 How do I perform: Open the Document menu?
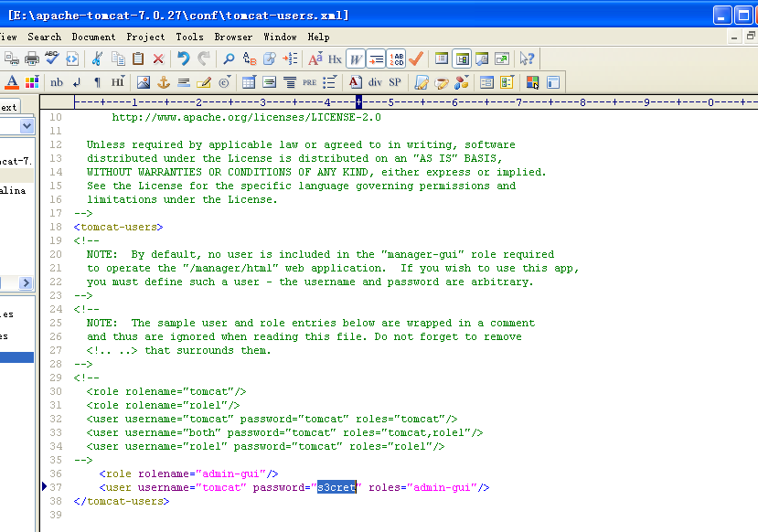(x=93, y=37)
